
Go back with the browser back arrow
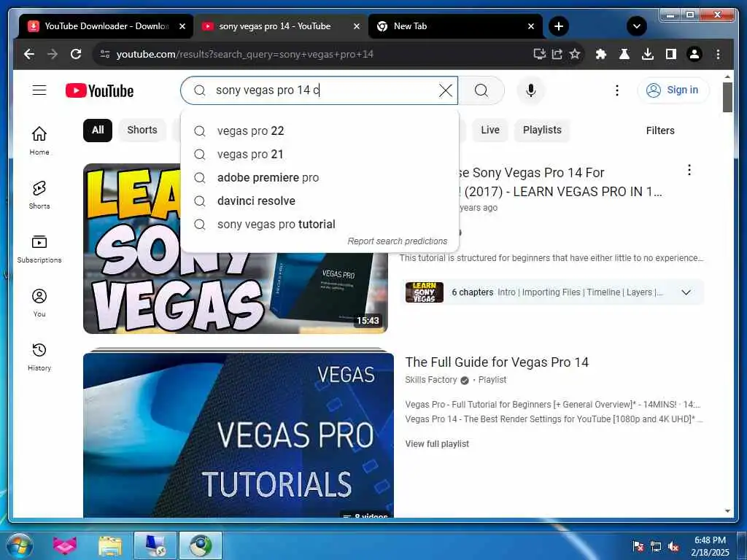pyautogui.click(x=29, y=54)
